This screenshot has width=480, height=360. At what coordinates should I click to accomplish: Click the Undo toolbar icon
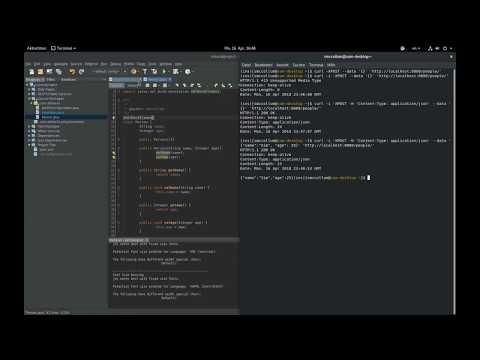[x=72, y=72]
